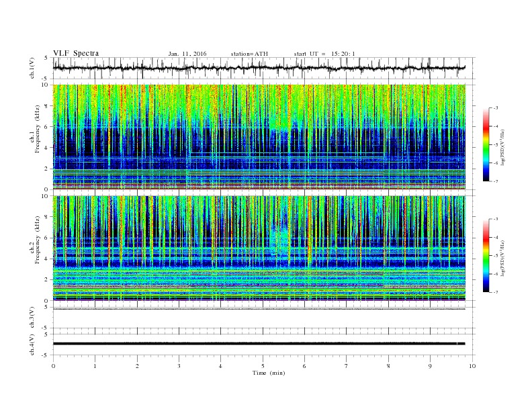Click the "-3" tick on upper color bar
Screen dimensions: 532x411
click(495, 108)
